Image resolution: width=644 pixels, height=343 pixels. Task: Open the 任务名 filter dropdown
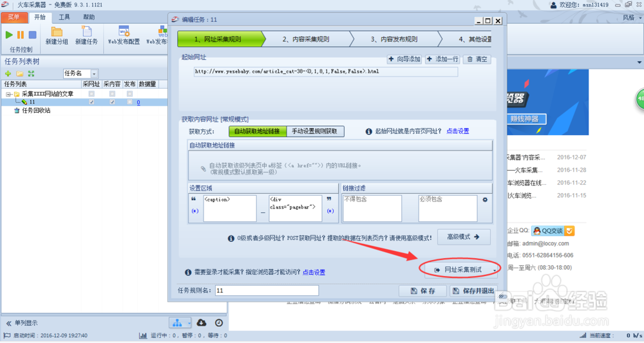tap(94, 74)
